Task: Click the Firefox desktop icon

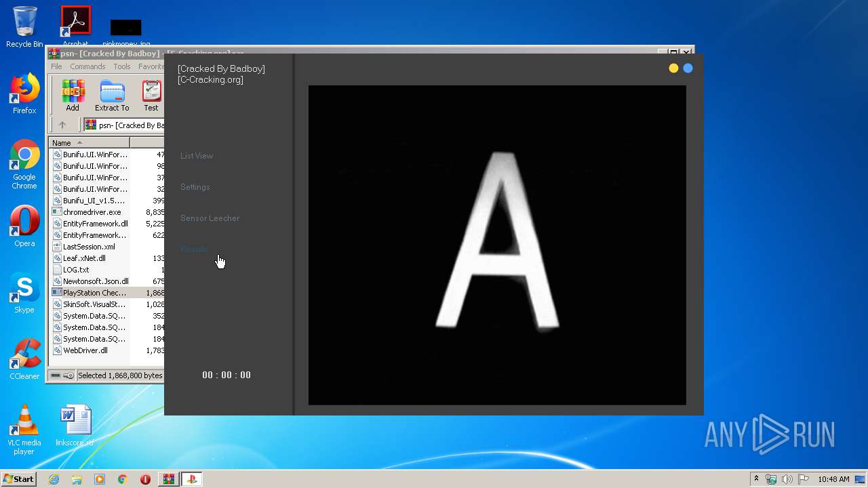Action: point(24,94)
